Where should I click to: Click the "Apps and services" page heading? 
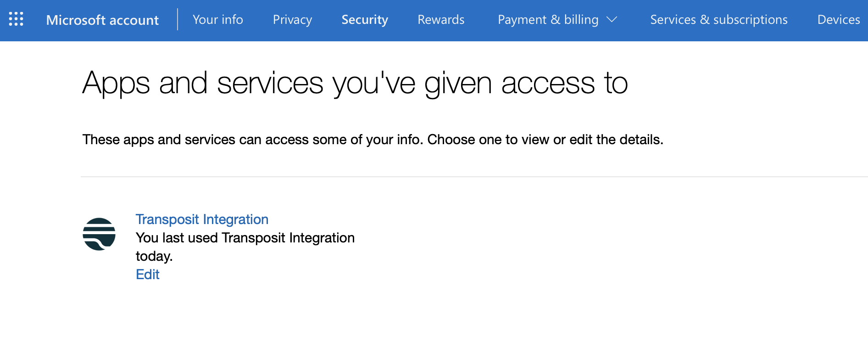(355, 83)
